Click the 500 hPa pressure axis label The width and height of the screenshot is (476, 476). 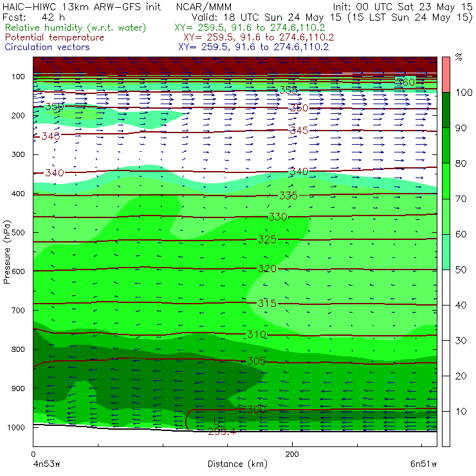point(18,232)
